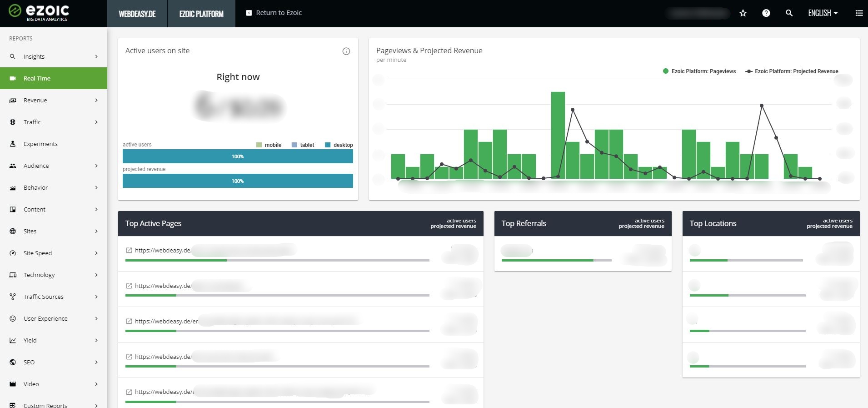
Task: Click the blurred account name in header
Action: click(698, 13)
